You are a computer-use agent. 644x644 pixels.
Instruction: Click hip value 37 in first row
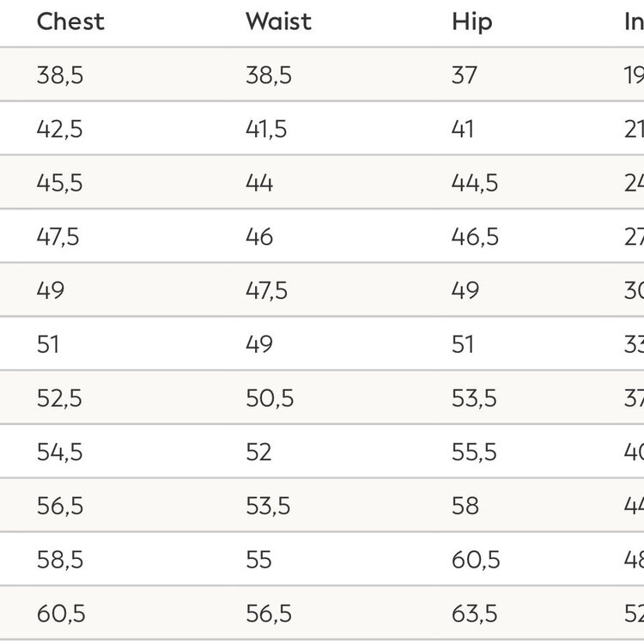[465, 76]
